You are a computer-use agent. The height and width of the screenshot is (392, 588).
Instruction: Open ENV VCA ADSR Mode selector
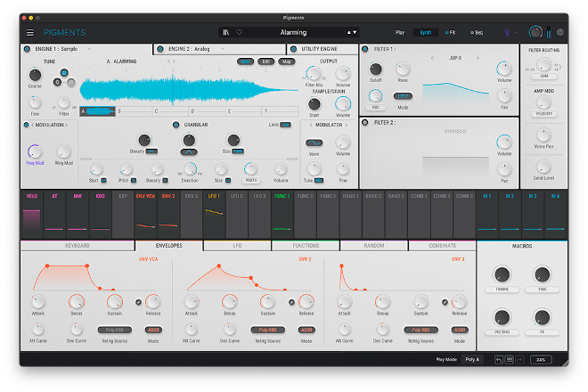click(x=153, y=331)
